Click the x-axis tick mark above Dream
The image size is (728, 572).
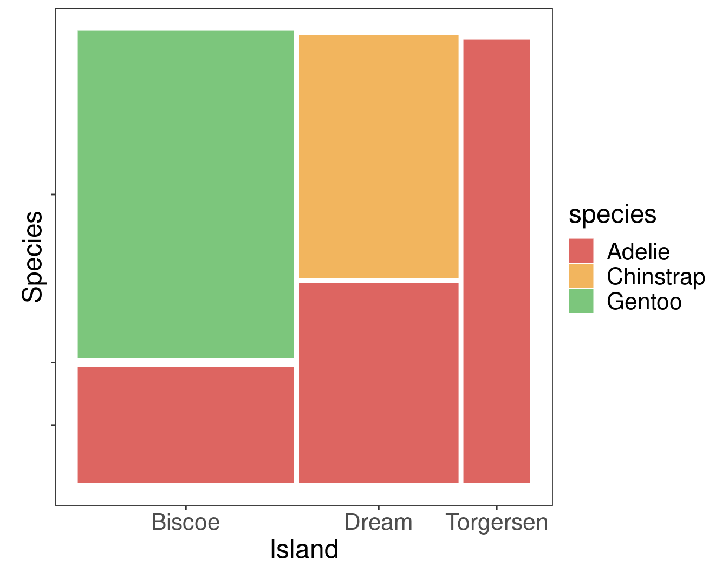click(x=379, y=508)
